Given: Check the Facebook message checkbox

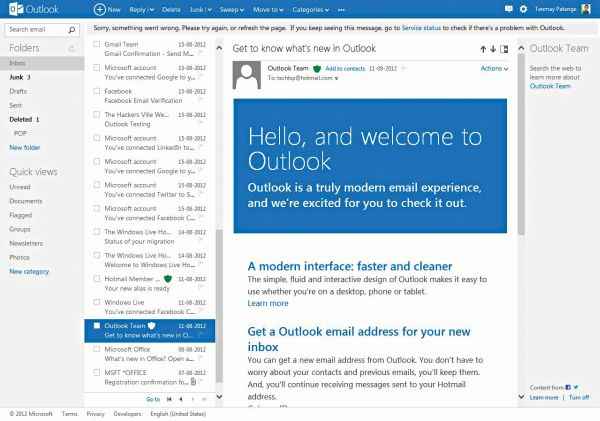Looking at the screenshot, I should click(96, 91).
